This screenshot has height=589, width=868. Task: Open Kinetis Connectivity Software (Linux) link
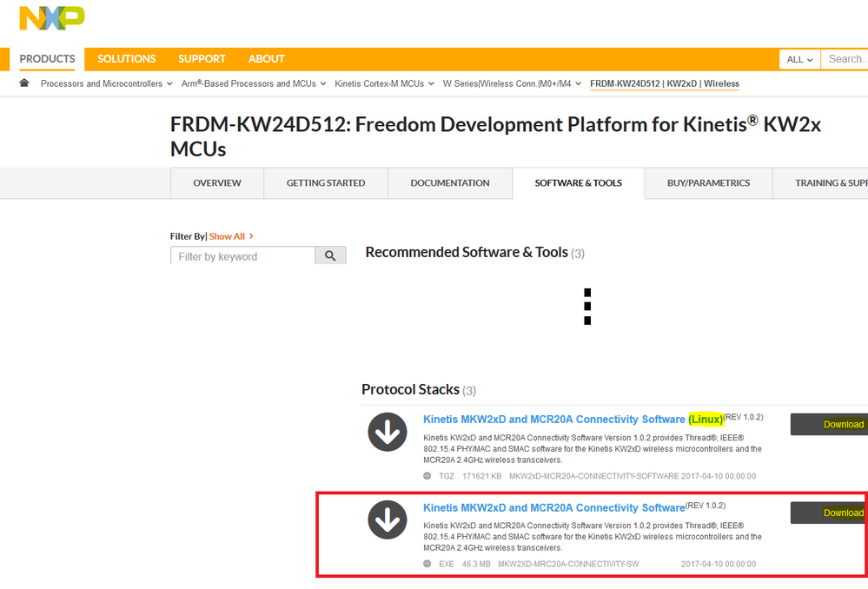click(573, 419)
